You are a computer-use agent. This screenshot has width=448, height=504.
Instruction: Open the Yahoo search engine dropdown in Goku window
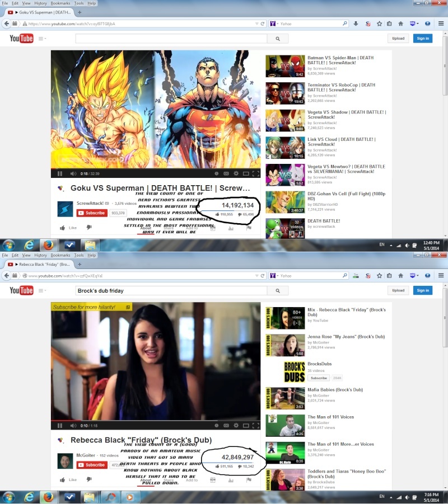coord(274,24)
